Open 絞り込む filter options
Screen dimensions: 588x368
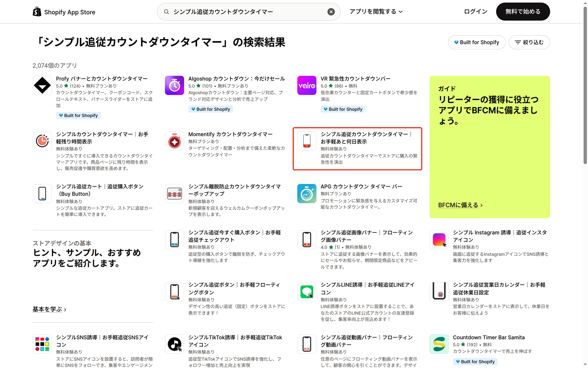[529, 42]
